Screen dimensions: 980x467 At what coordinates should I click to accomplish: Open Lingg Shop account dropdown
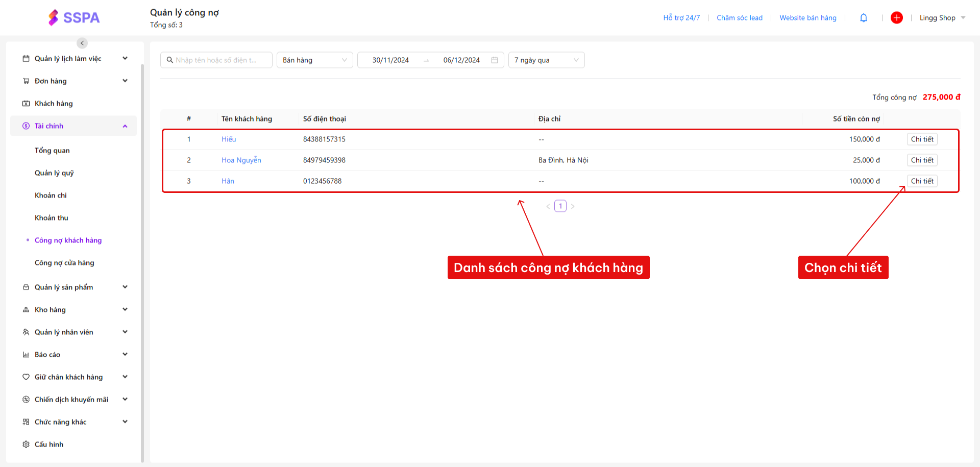click(942, 18)
